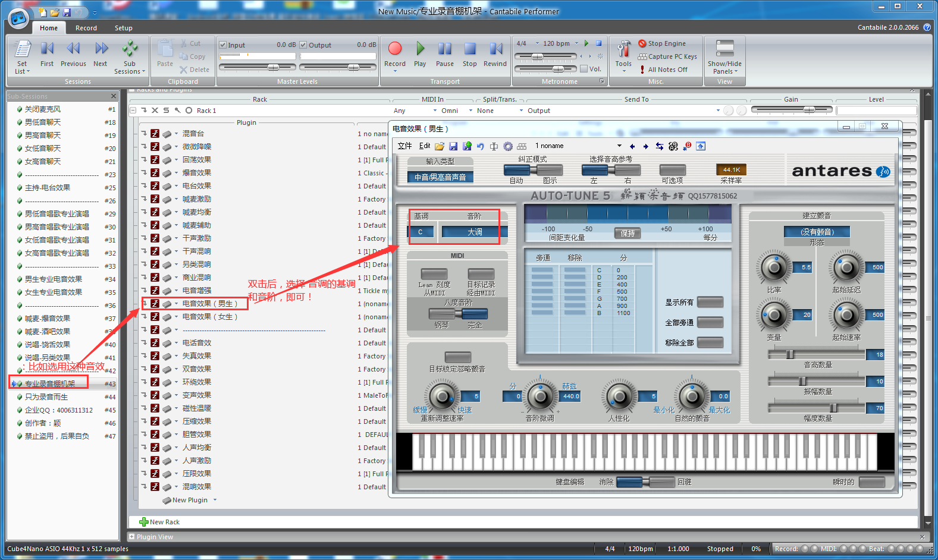Select the next preset with the right arrow
Viewport: 938px width, 560px height.
point(646,146)
